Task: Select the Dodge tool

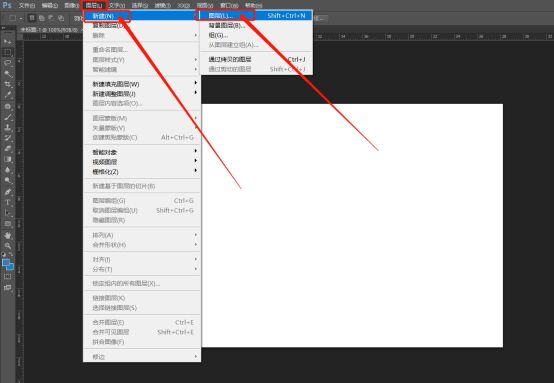Action: coord(7,181)
